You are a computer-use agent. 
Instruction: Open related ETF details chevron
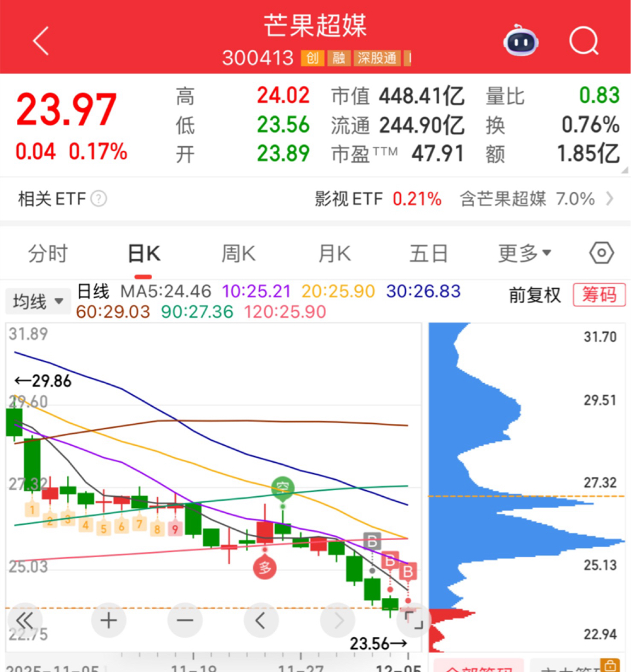609,199
